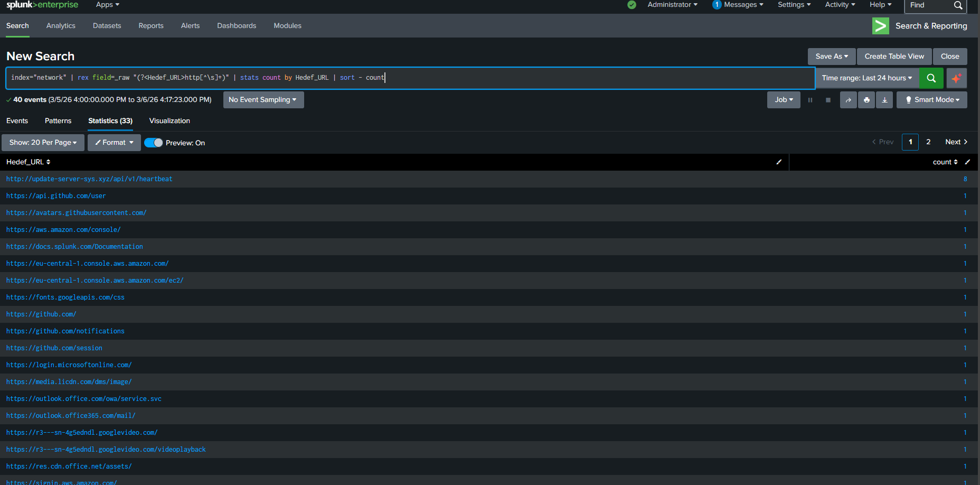Open the Modules nav tab
This screenshot has width=980, height=485.
tap(288, 26)
